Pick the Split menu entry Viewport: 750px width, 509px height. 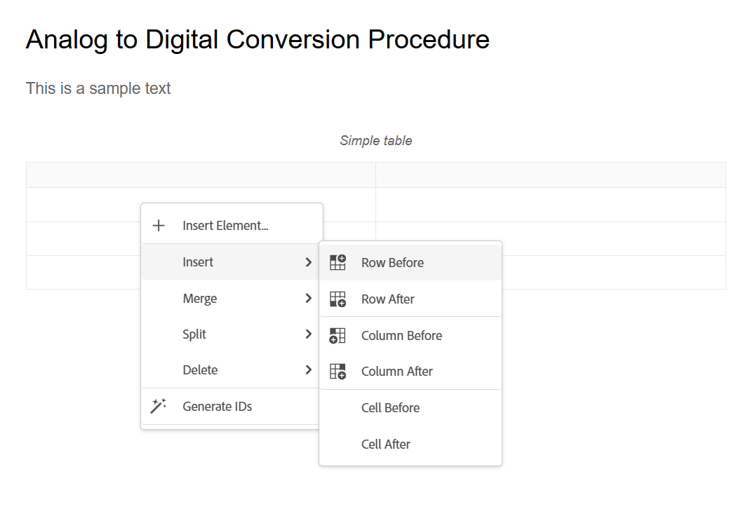[x=195, y=334]
